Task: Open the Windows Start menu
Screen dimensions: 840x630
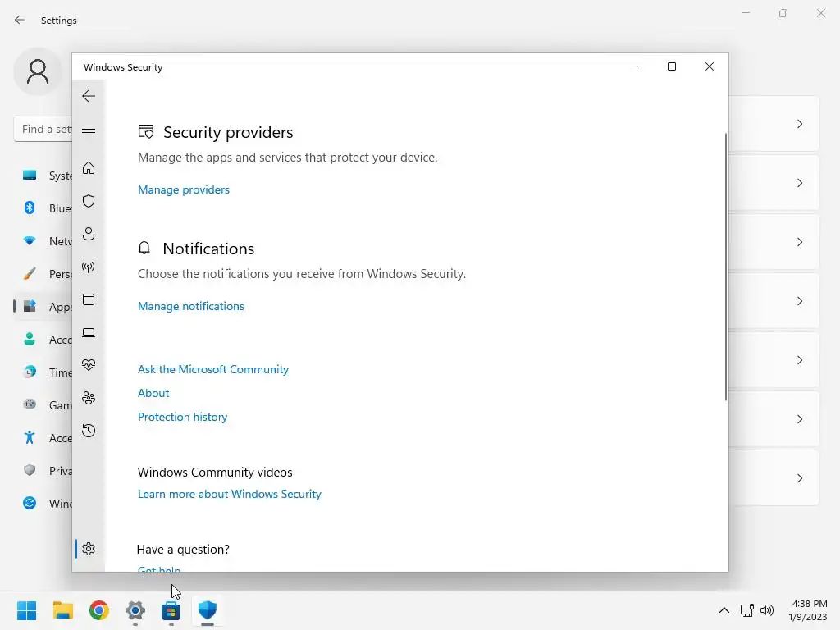Action: click(27, 610)
